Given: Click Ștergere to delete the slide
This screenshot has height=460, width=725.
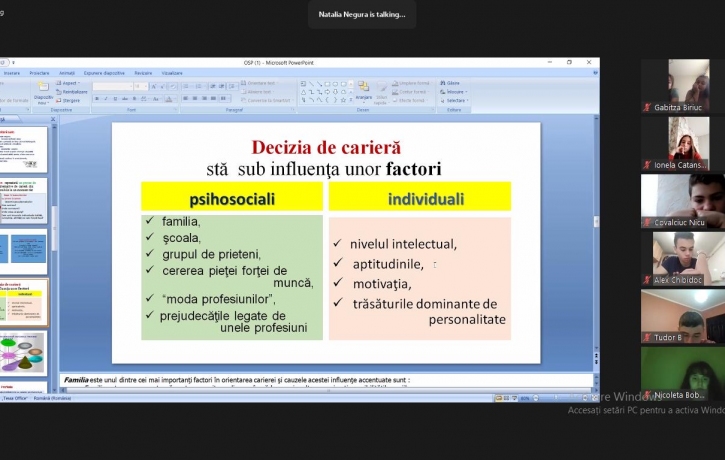Looking at the screenshot, I should point(70,100).
